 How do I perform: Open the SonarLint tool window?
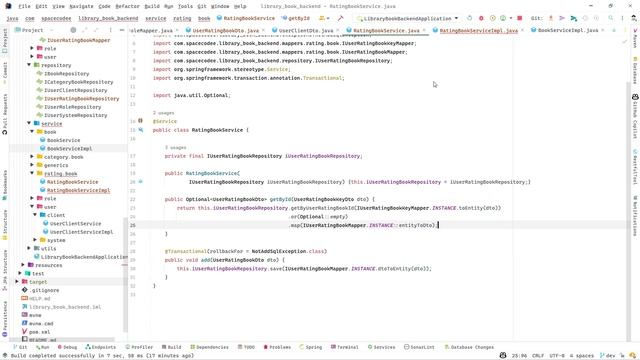click(x=419, y=347)
